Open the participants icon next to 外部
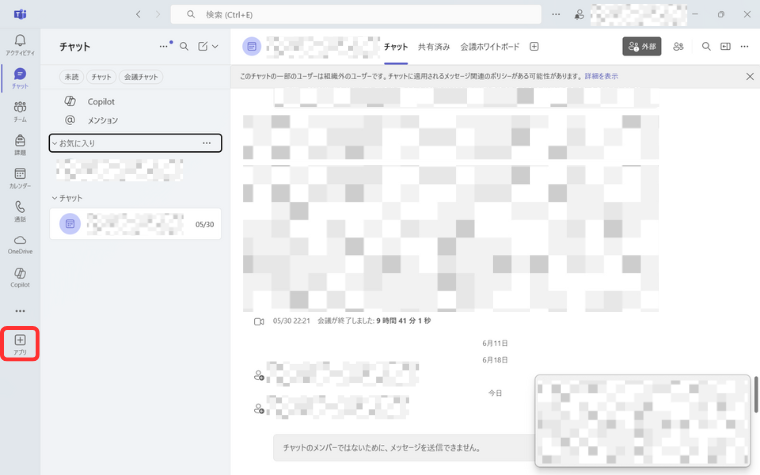The width and height of the screenshot is (760, 475). pyautogui.click(x=679, y=46)
